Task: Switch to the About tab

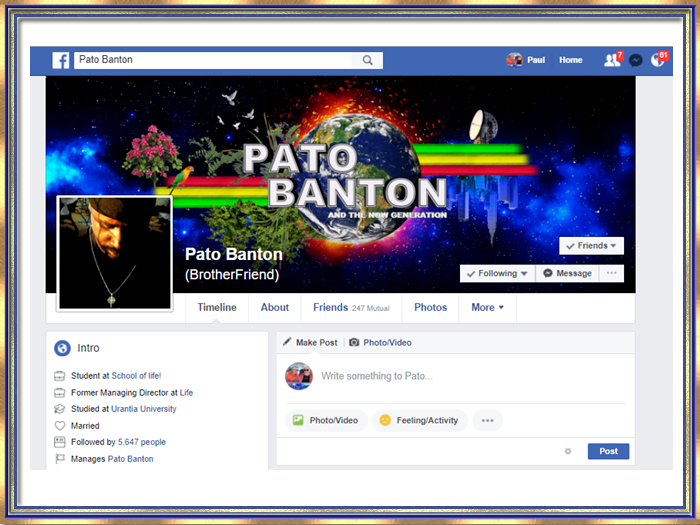Action: pyautogui.click(x=275, y=308)
